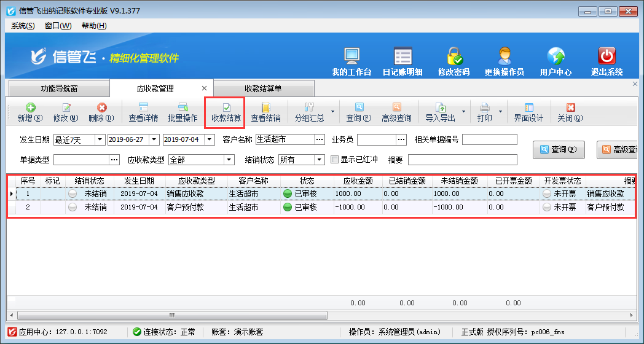
Task: Toggle the 显示已红冲 checkbox
Action: pos(335,160)
